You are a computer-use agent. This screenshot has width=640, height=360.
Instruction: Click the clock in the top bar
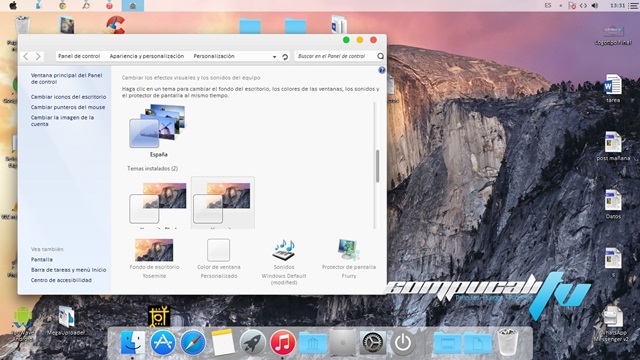pos(618,5)
